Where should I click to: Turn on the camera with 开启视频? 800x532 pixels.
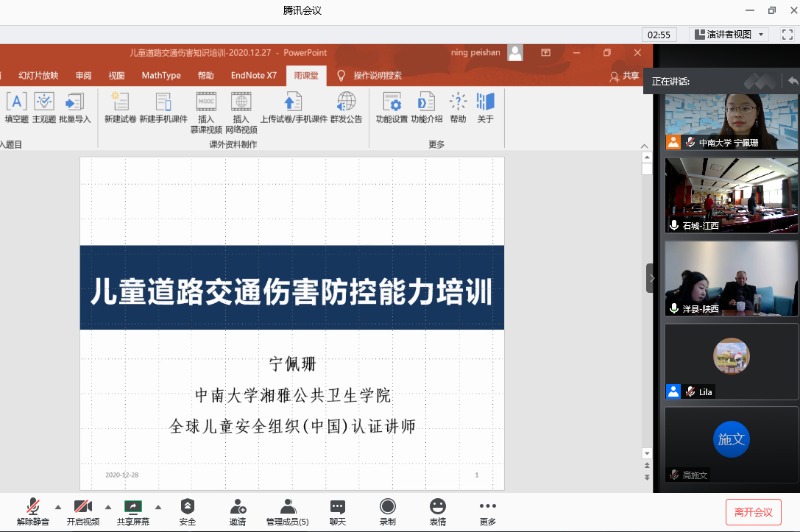(x=83, y=512)
